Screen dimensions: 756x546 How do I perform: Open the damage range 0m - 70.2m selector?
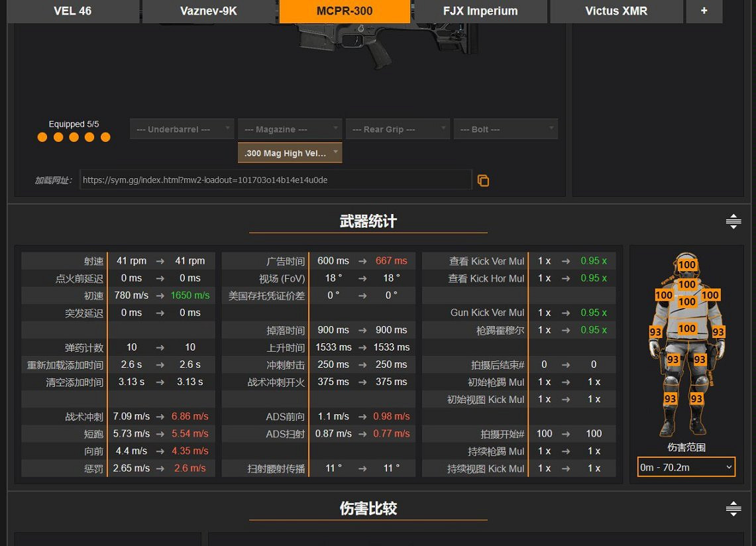(686, 467)
